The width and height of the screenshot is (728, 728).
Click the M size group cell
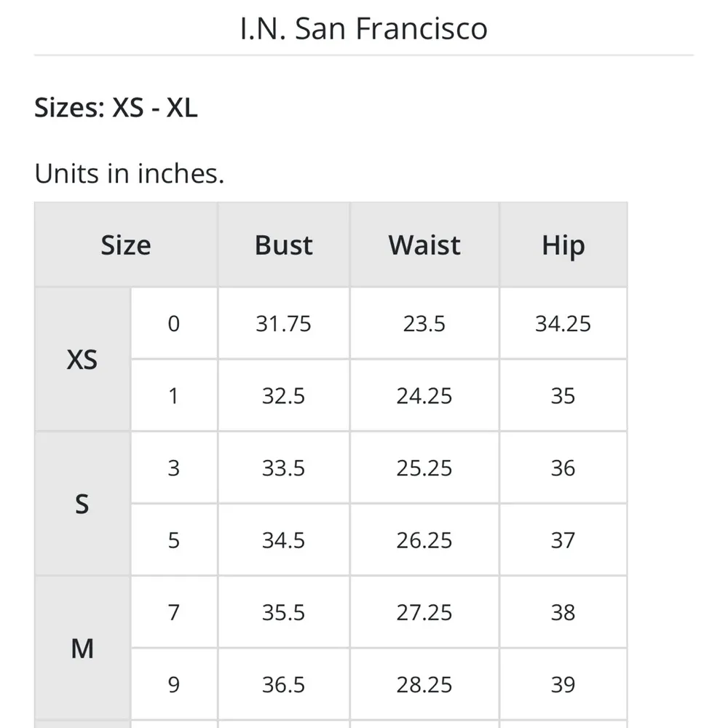pos(82,648)
